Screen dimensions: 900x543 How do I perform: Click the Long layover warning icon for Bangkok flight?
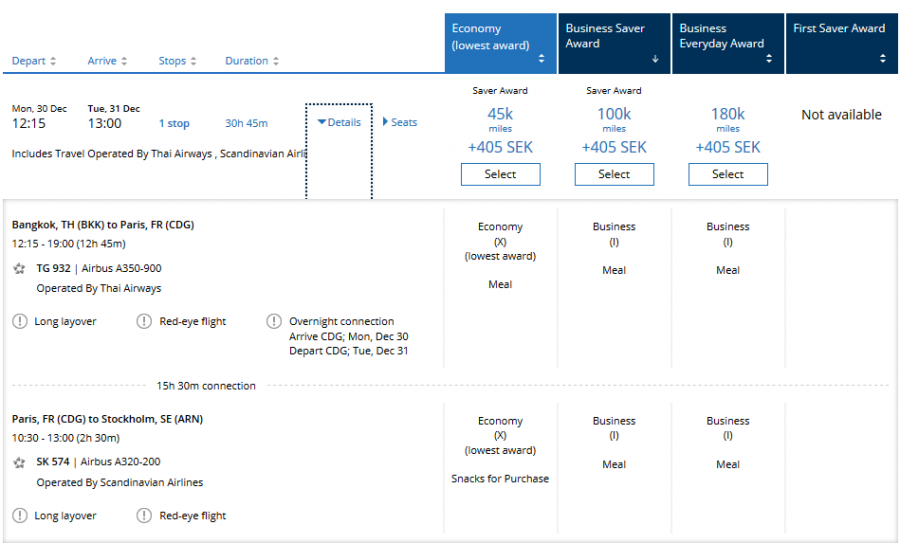coord(19,322)
